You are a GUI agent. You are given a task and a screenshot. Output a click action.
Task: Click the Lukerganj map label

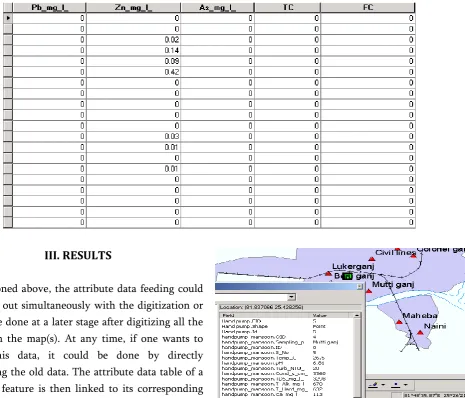(353, 266)
